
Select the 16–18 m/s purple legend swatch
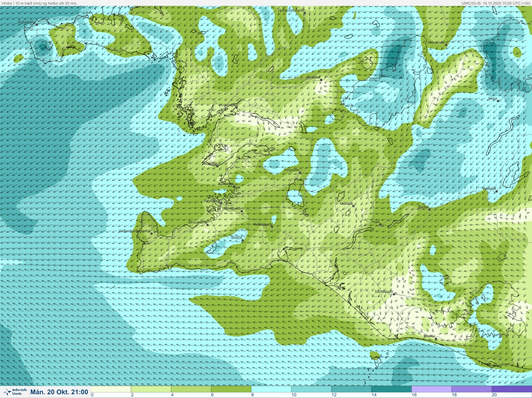click(x=431, y=389)
